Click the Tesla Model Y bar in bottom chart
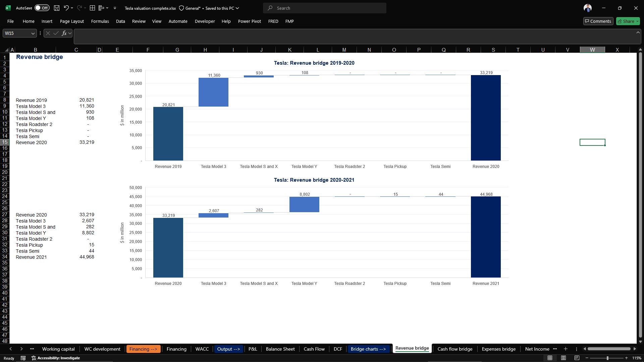 (x=304, y=204)
